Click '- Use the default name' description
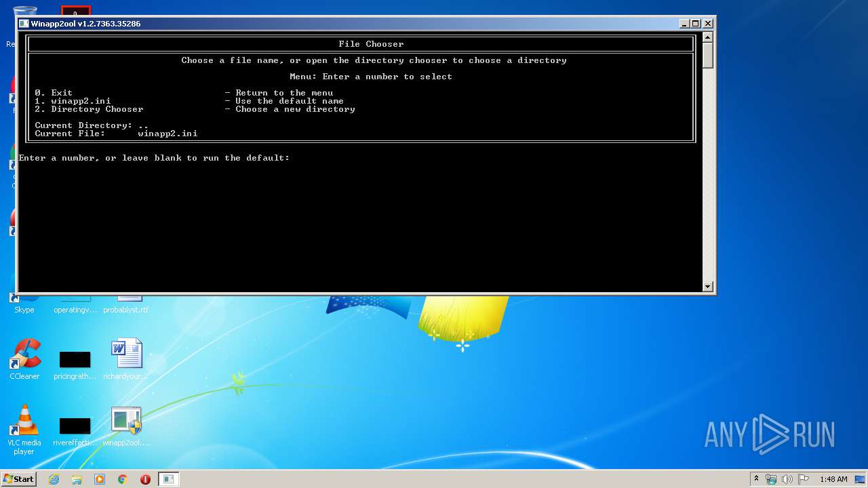Image resolution: width=868 pixels, height=488 pixels. coord(284,101)
